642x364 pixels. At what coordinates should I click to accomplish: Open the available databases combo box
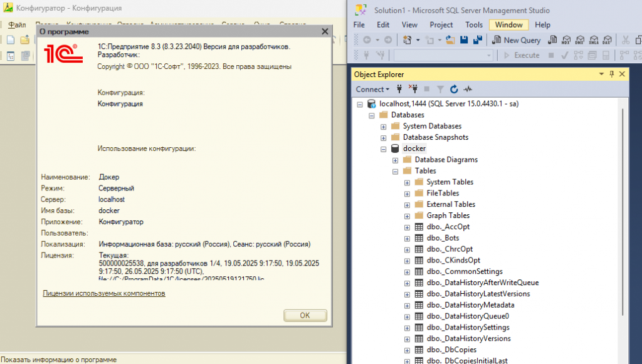pos(443,55)
